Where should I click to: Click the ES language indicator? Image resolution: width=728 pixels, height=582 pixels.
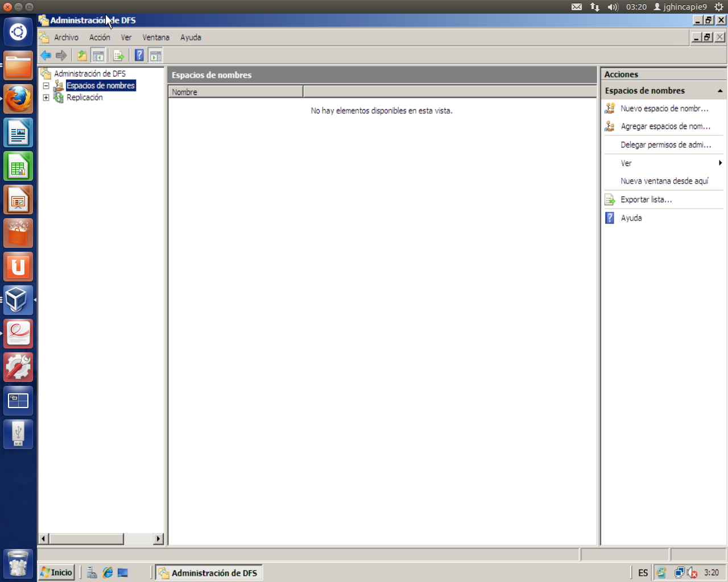click(643, 573)
